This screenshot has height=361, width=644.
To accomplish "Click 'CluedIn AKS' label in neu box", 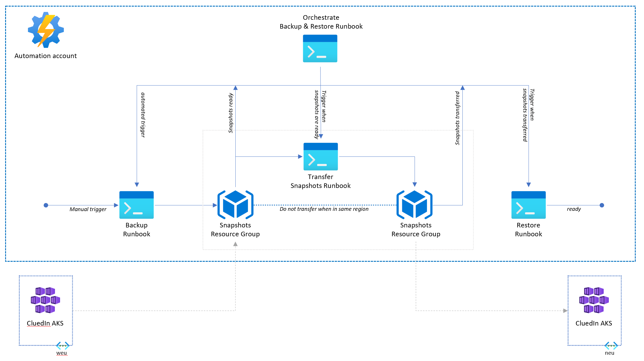I will (x=594, y=323).
